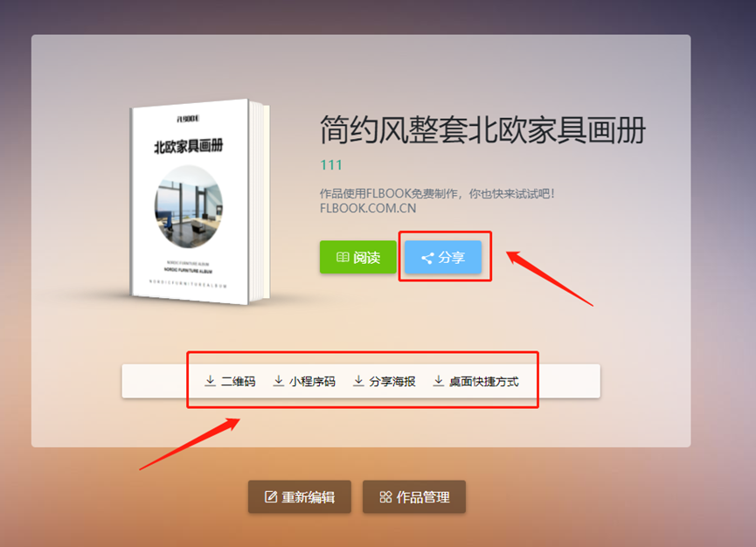Download the 二维码 QR code
The width and height of the screenshot is (756, 547).
coord(231,381)
